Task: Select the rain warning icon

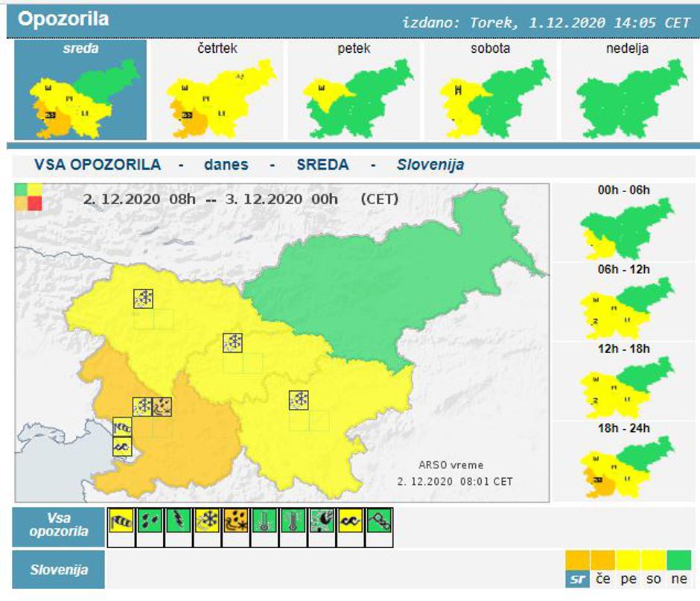Action: click(x=148, y=522)
